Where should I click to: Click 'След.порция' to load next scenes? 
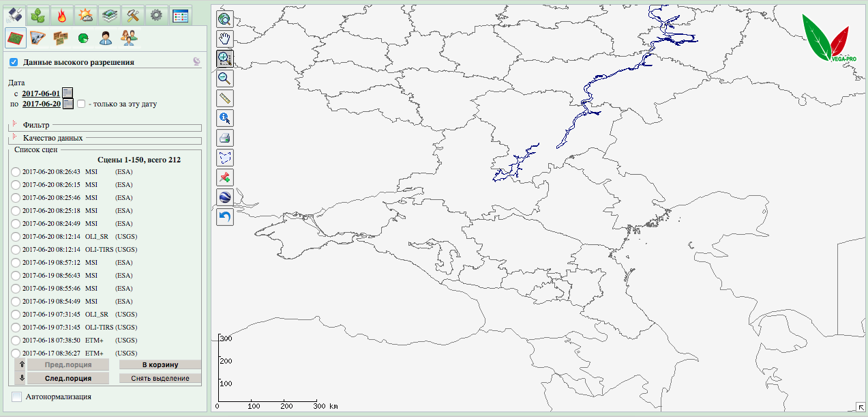68,378
